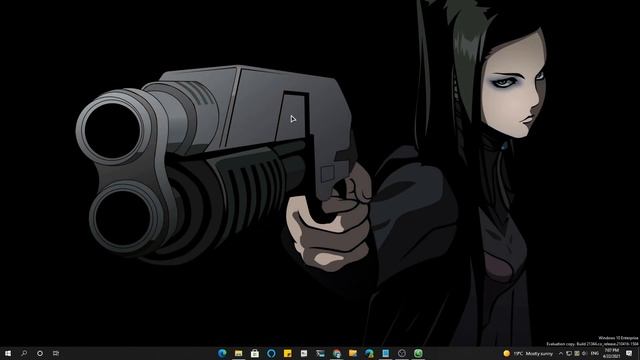Image resolution: width=640 pixels, height=360 pixels.
Task: Open the white window app beside Sticky Notes
Action: [x=304, y=353]
